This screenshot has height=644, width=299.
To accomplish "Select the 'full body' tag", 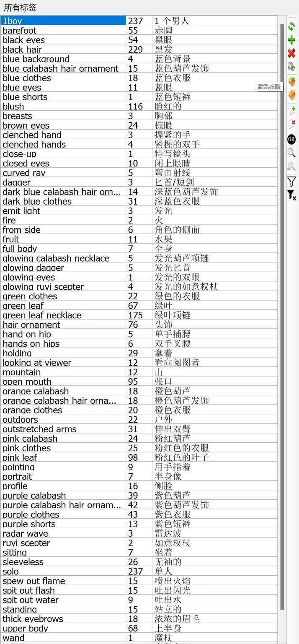I will point(20,249).
